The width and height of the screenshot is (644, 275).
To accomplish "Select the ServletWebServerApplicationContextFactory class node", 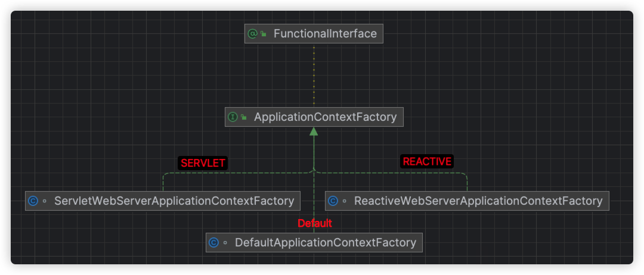I will click(163, 201).
